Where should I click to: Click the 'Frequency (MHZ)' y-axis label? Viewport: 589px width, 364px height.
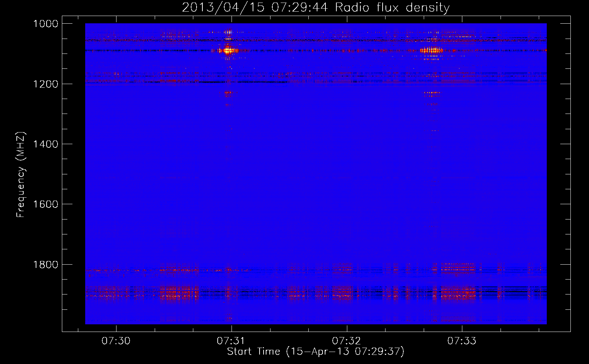pyautogui.click(x=21, y=175)
